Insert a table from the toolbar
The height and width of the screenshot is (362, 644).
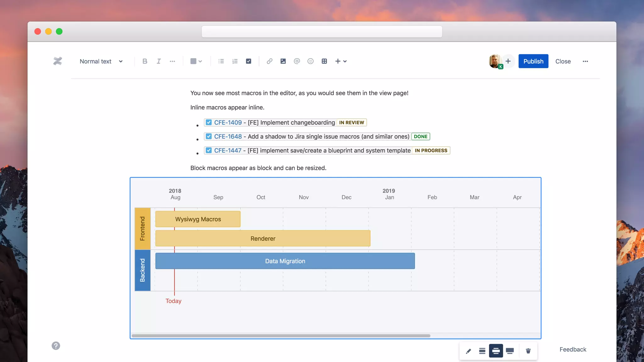[324, 61]
